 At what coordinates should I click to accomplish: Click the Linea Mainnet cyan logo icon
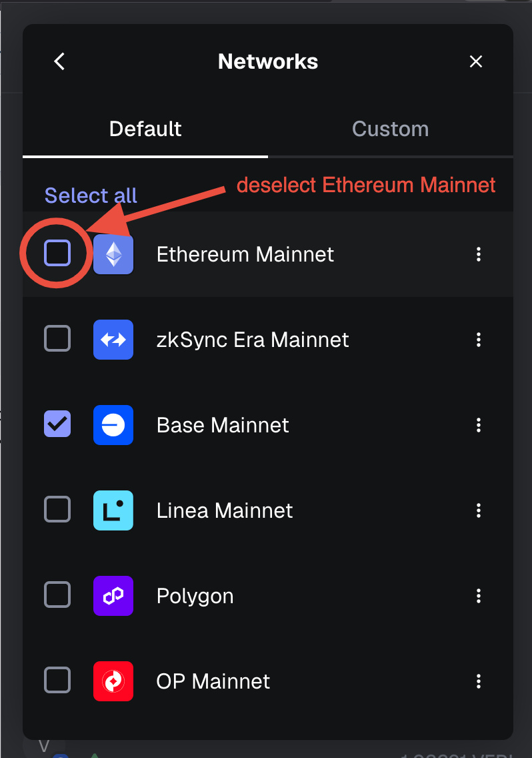(113, 510)
